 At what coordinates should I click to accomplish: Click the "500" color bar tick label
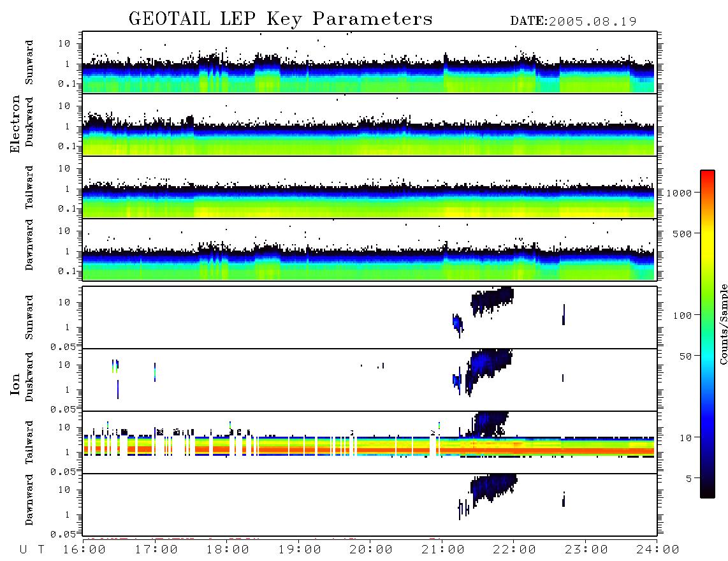[x=683, y=233]
